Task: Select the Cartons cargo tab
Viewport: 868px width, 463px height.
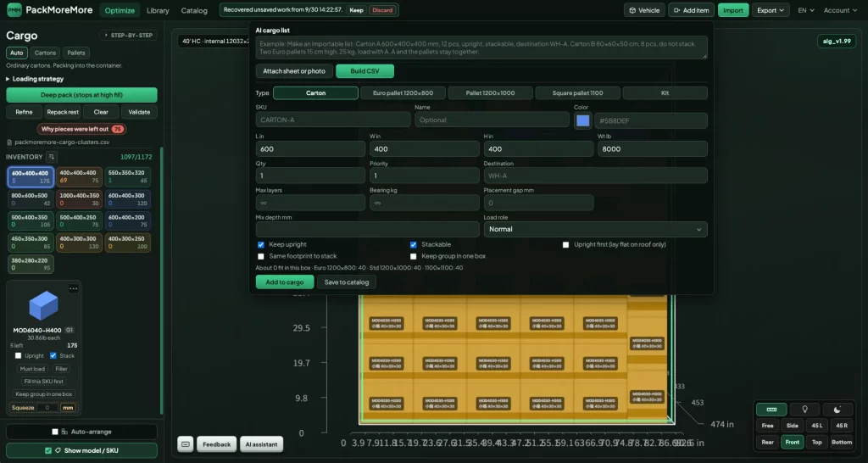Action: pos(46,53)
